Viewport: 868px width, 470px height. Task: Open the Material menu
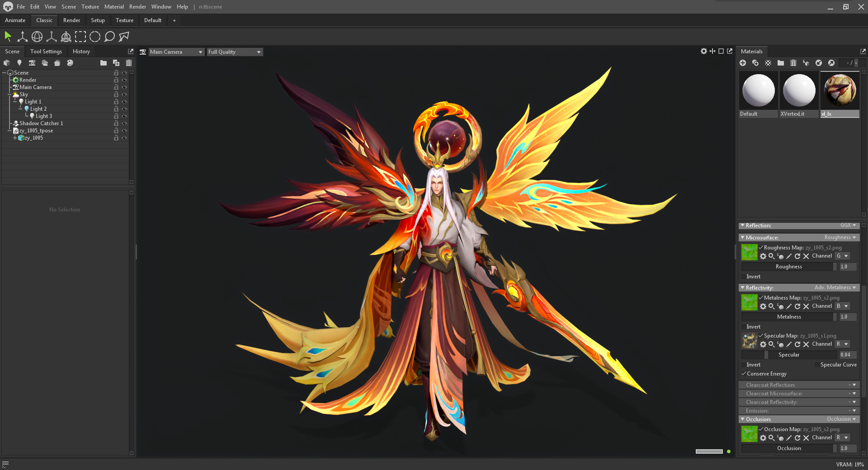114,7
